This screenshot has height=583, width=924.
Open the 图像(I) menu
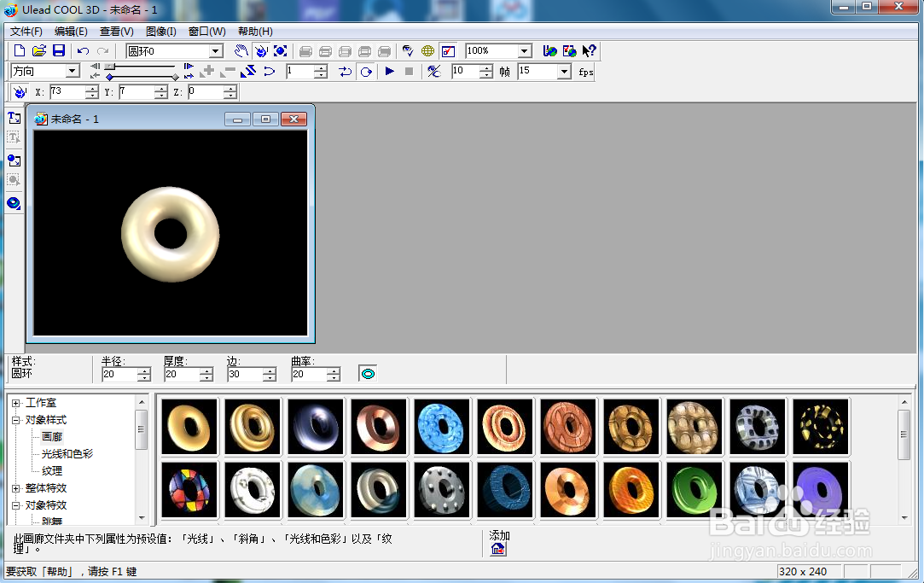pyautogui.click(x=161, y=32)
